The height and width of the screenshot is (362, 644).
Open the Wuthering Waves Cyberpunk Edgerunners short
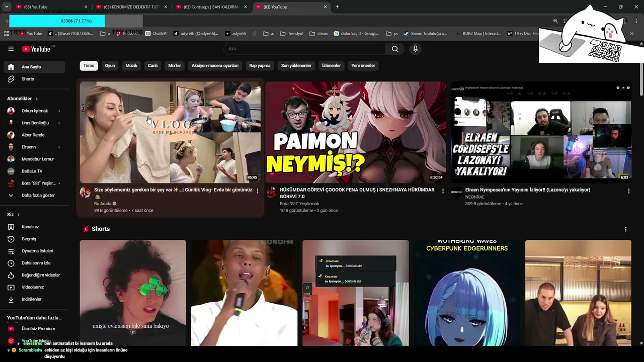[x=467, y=293]
